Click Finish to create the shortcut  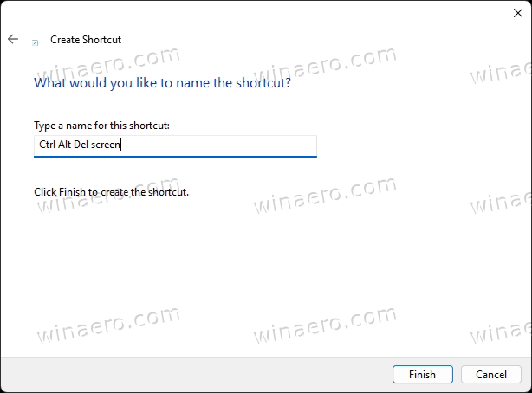pos(423,374)
